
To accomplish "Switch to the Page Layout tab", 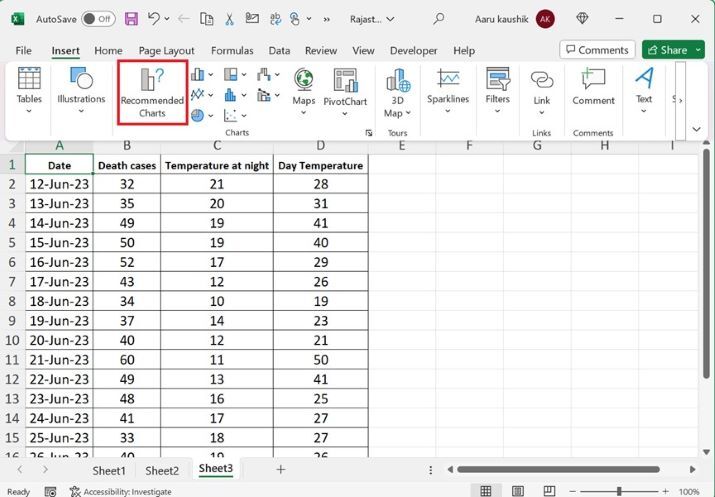I will (166, 50).
